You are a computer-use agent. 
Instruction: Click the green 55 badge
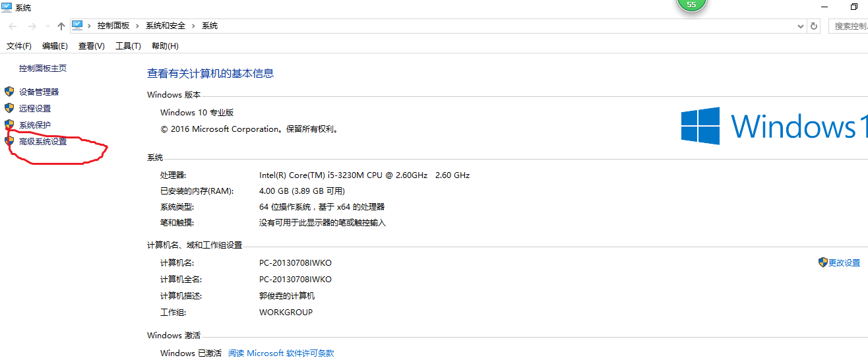click(691, 5)
